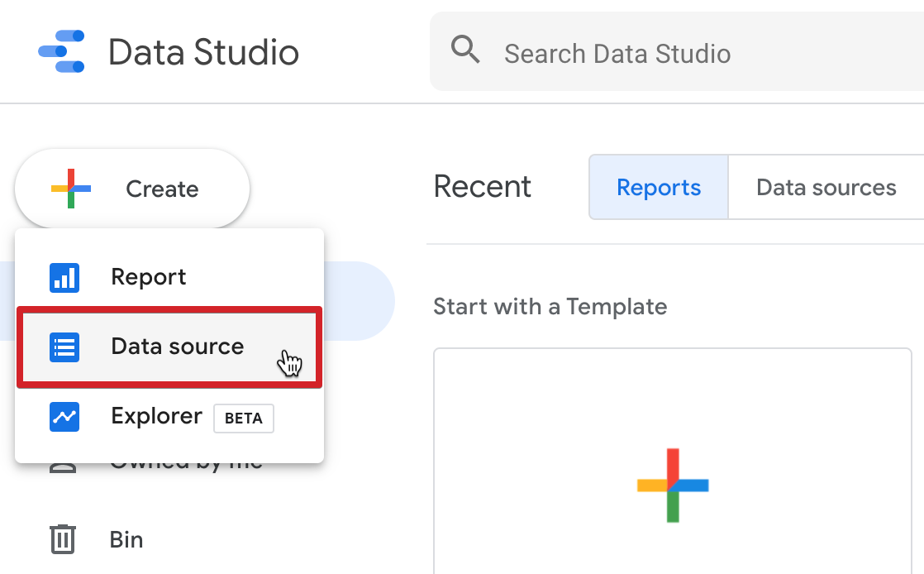
Task: Click the Report bar chart icon
Action: (64, 277)
